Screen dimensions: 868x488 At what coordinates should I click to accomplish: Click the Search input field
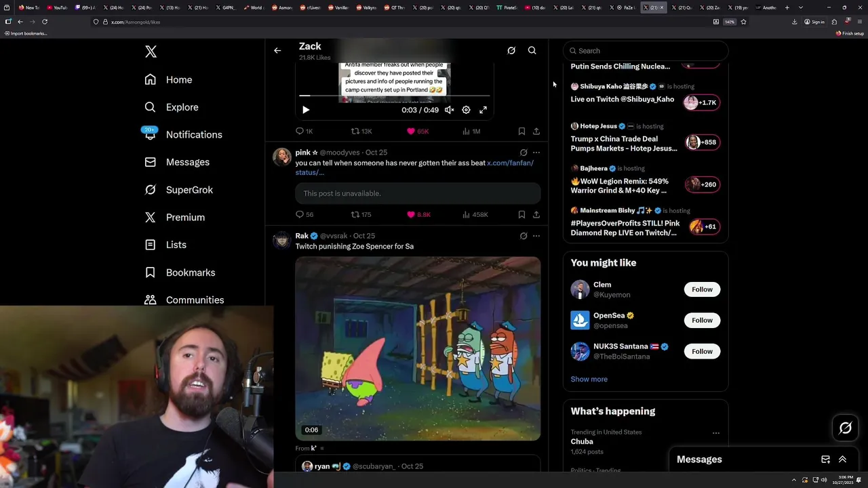click(646, 51)
